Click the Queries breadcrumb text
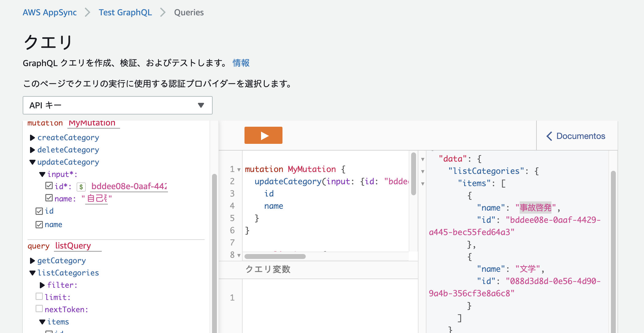This screenshot has height=333, width=644. pyautogui.click(x=189, y=12)
